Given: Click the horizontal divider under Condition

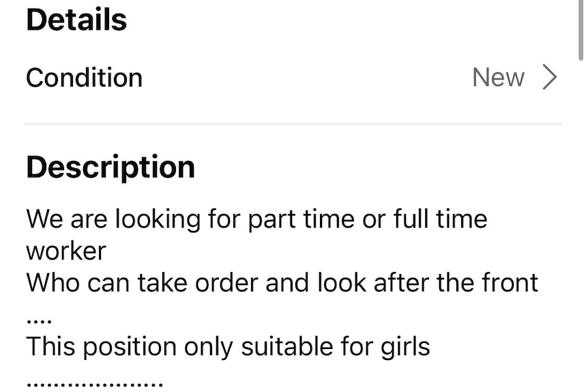Looking at the screenshot, I should coord(294,123).
